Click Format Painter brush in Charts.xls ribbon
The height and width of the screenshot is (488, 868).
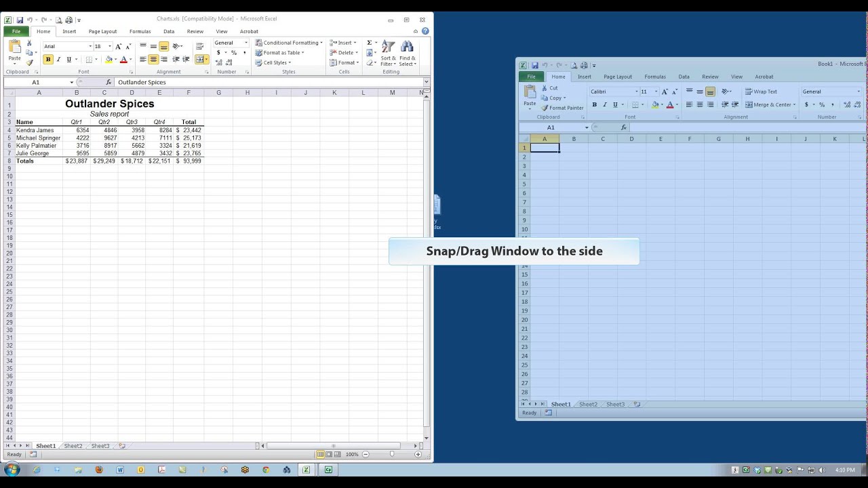[x=29, y=62]
